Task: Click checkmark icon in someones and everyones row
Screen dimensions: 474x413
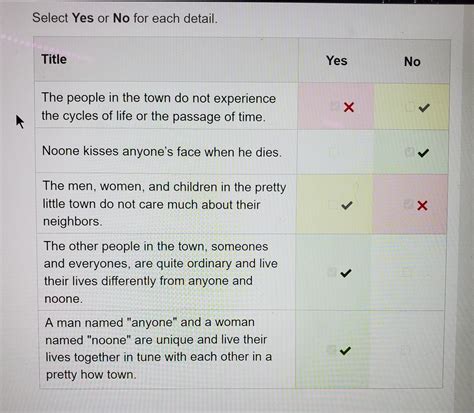Action: [x=346, y=273]
